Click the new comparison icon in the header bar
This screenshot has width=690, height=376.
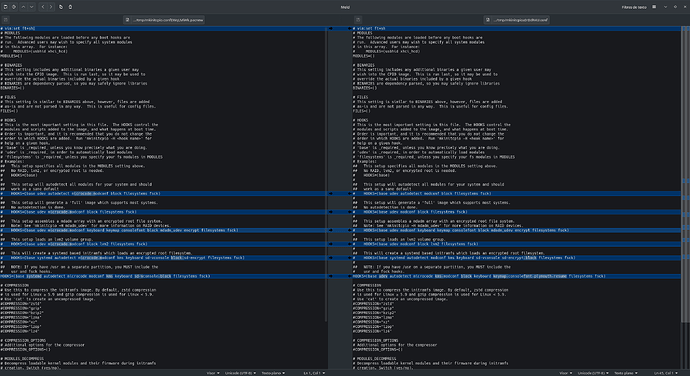click(5, 7)
